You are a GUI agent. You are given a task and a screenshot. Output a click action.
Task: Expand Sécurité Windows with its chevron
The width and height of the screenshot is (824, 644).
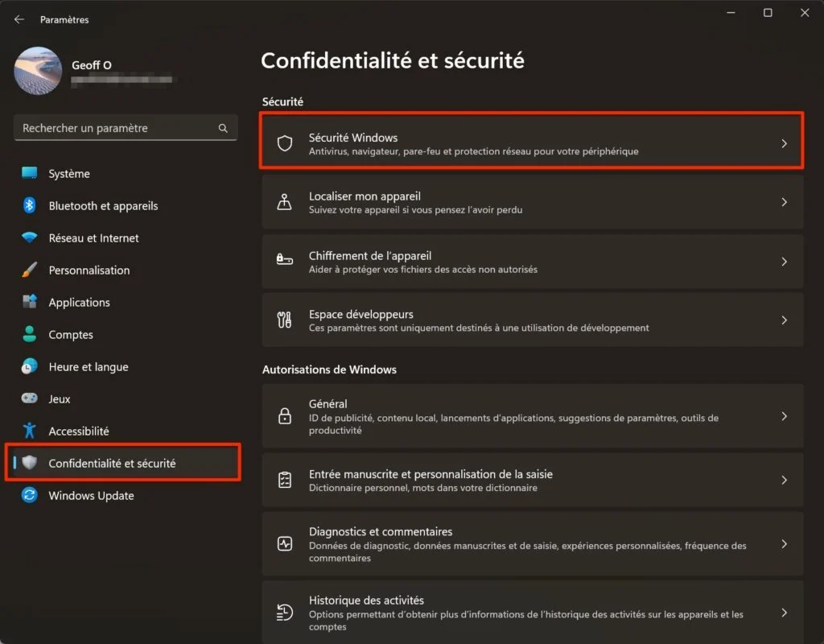point(784,143)
